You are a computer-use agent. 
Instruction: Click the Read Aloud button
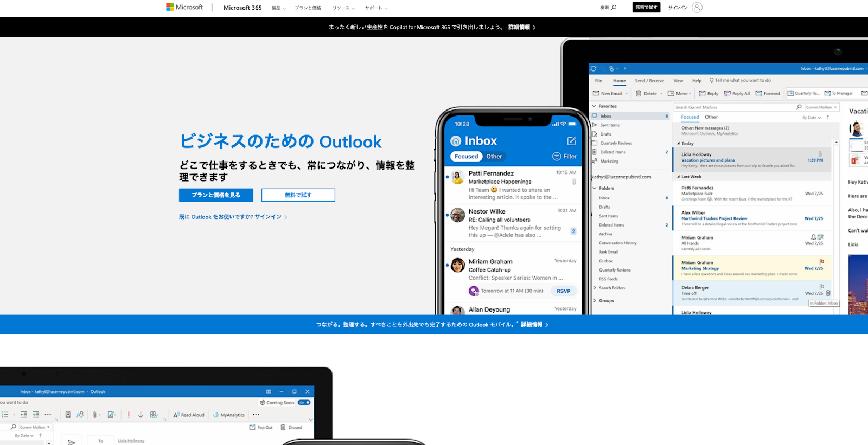tap(189, 415)
